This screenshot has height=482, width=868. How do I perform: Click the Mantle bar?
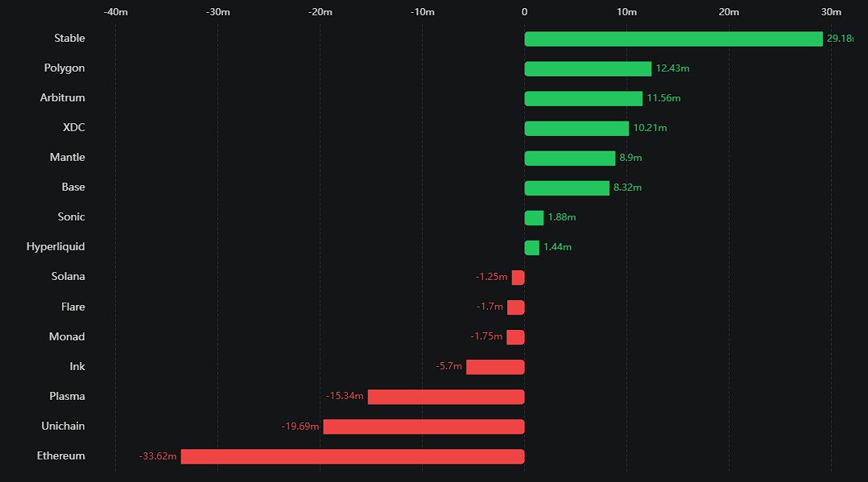569,159
